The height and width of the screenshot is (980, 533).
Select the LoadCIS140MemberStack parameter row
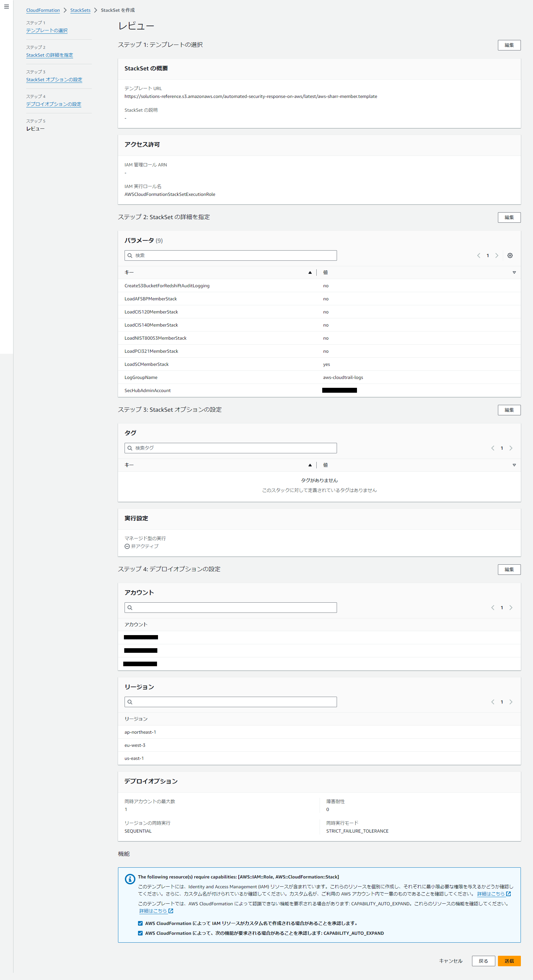[319, 325]
